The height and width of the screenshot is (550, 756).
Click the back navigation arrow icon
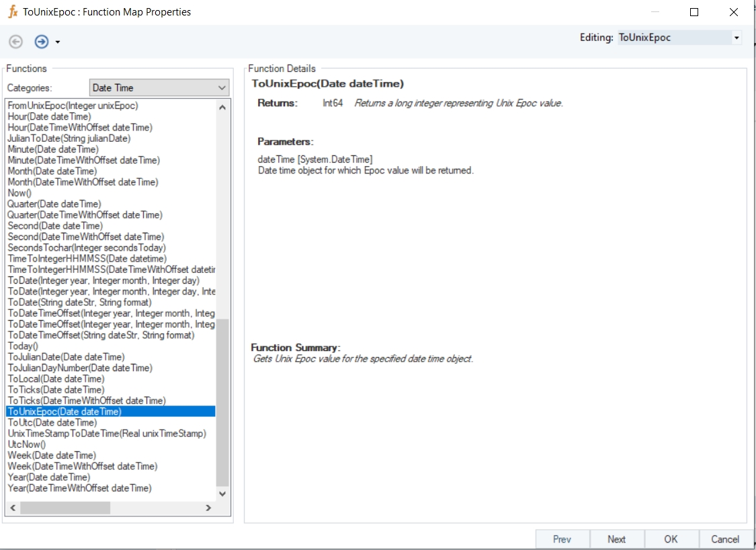click(15, 42)
